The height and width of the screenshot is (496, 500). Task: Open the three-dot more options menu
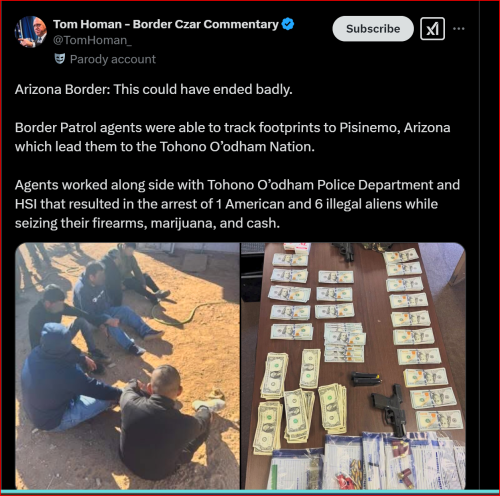[459, 29]
